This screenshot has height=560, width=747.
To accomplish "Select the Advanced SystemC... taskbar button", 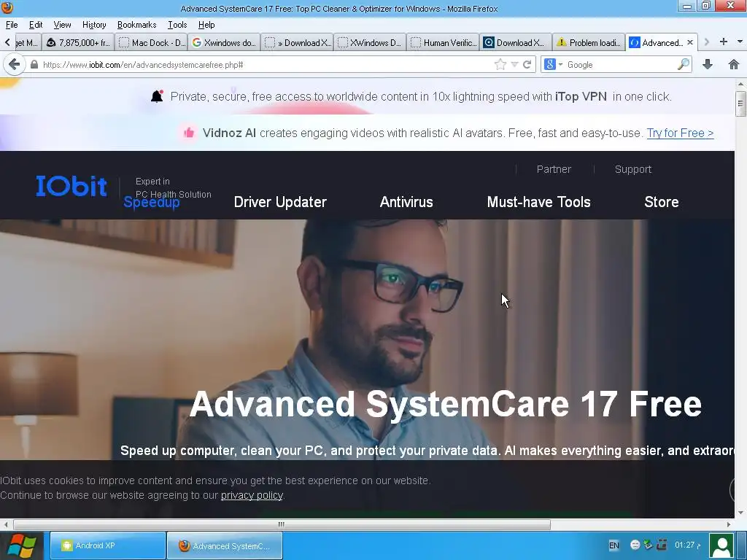I will coord(225,545).
